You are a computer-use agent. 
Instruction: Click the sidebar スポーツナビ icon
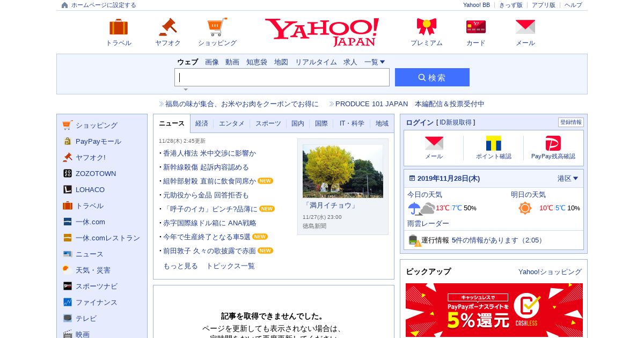tap(67, 286)
